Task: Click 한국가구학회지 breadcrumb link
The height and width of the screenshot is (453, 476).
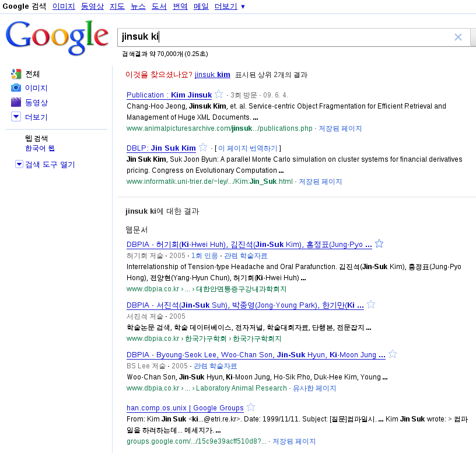Action: coord(257,339)
